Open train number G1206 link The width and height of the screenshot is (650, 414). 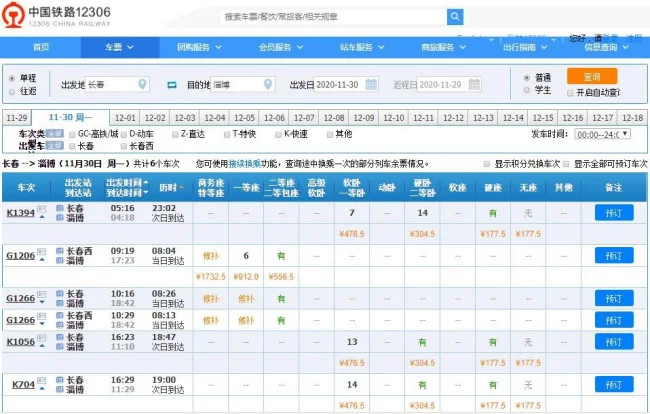click(x=21, y=256)
